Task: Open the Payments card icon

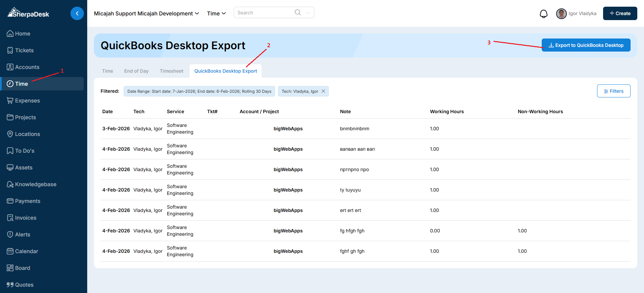Action: [10, 201]
